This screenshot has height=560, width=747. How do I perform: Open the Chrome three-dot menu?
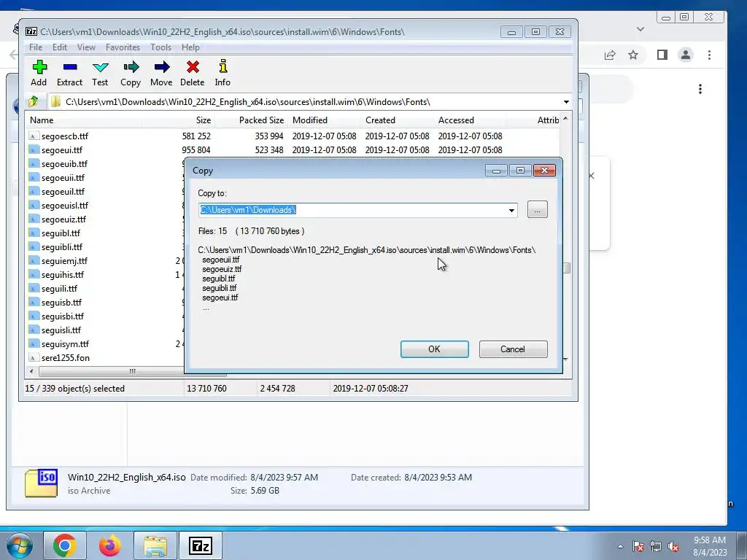pyautogui.click(x=709, y=55)
